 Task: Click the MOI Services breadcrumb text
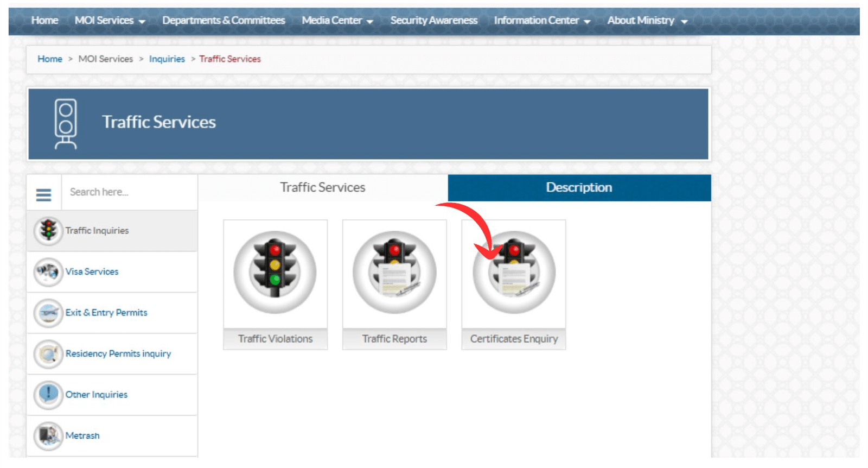pos(106,59)
